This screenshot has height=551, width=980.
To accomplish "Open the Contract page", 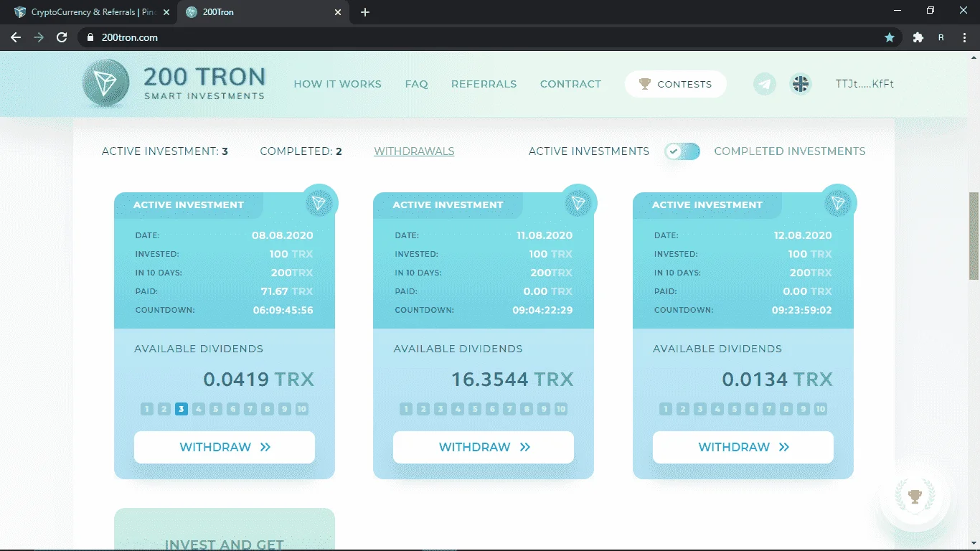I will tap(570, 84).
